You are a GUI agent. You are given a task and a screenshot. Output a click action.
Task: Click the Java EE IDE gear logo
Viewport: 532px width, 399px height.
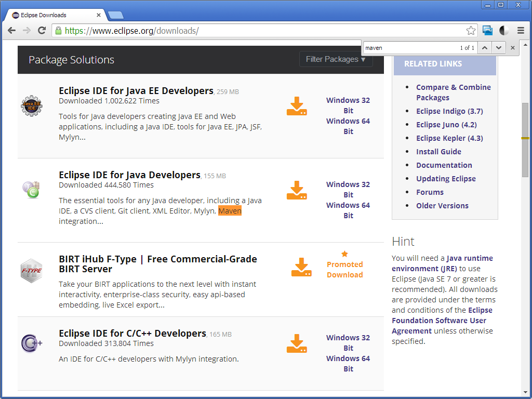(x=31, y=106)
